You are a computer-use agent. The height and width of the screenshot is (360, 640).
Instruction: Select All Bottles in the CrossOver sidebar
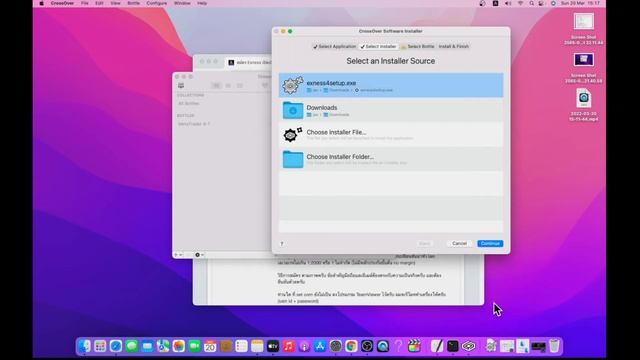pos(189,104)
